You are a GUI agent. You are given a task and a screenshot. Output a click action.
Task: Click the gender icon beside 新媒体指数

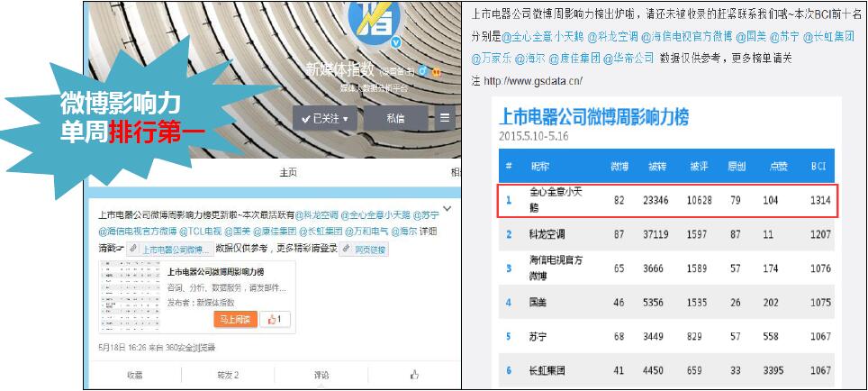[423, 71]
